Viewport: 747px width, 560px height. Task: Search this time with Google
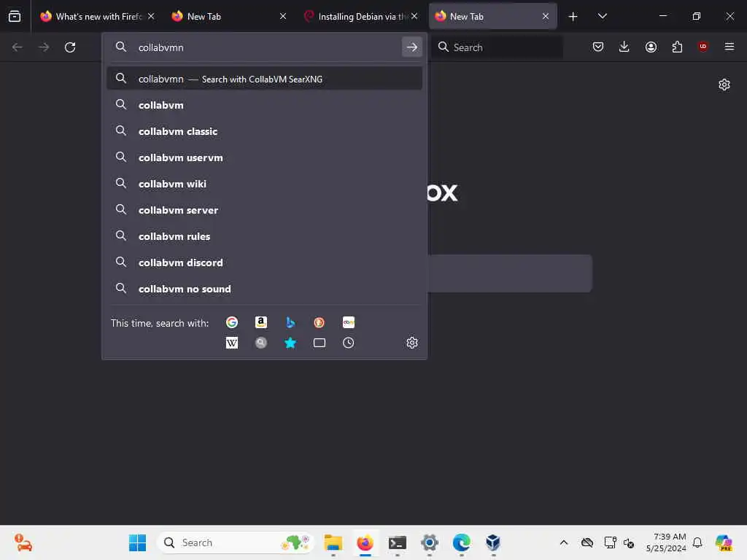coord(232,322)
